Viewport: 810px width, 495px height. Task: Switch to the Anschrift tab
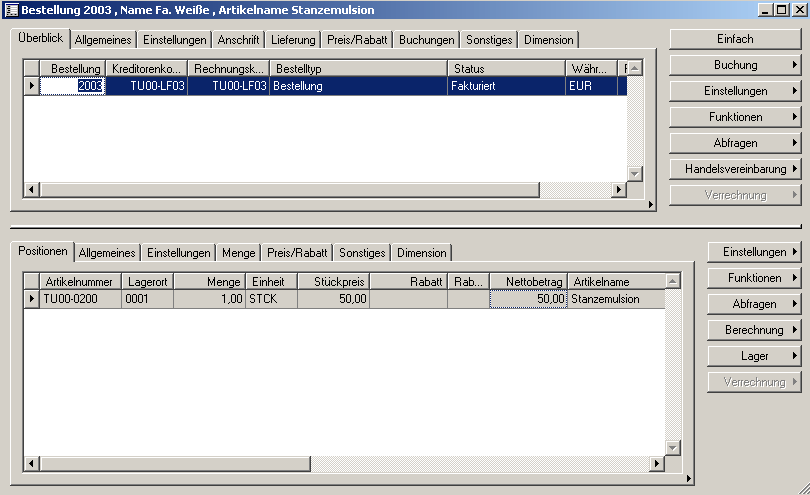coord(238,40)
